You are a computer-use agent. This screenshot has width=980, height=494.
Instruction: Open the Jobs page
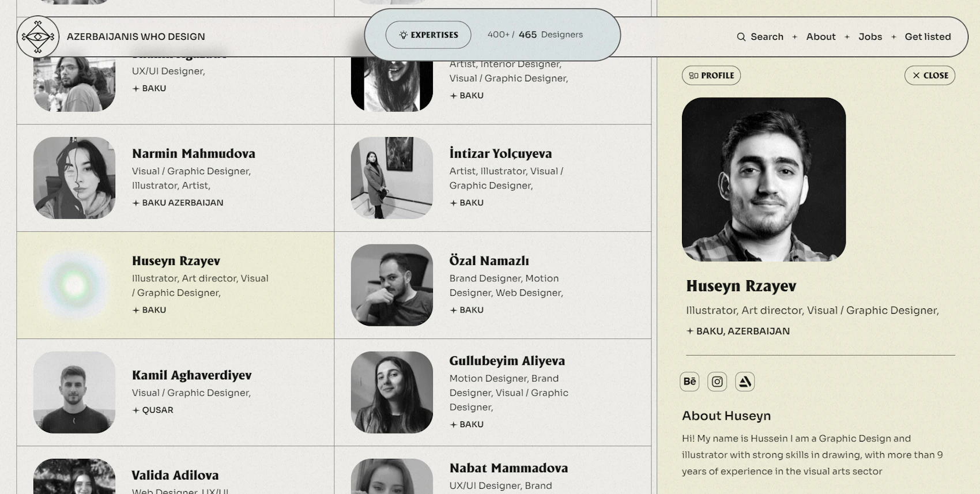pos(870,37)
